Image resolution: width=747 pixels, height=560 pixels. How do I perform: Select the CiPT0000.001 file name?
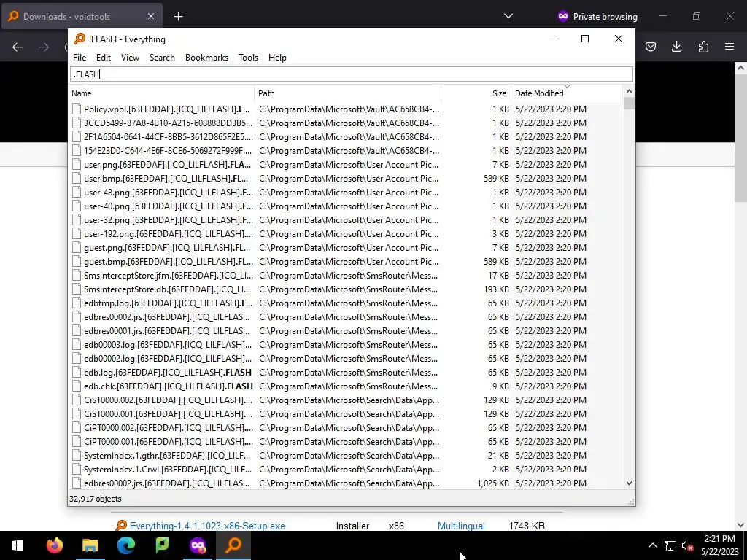pos(169,441)
